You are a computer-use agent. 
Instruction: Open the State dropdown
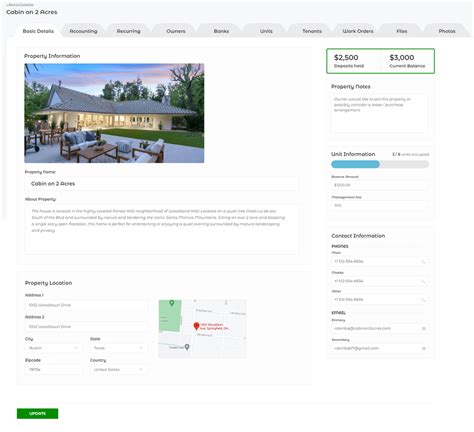[x=118, y=348]
